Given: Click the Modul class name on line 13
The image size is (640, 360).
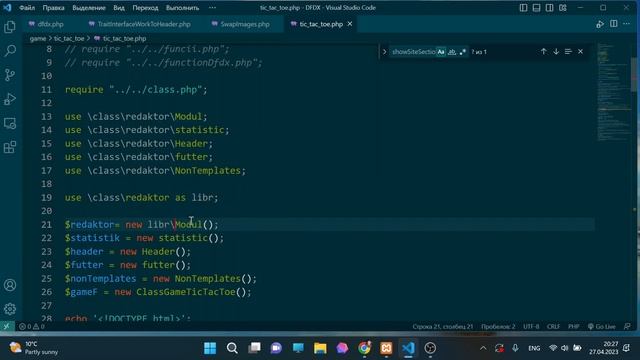Looking at the screenshot, I should point(188,116).
